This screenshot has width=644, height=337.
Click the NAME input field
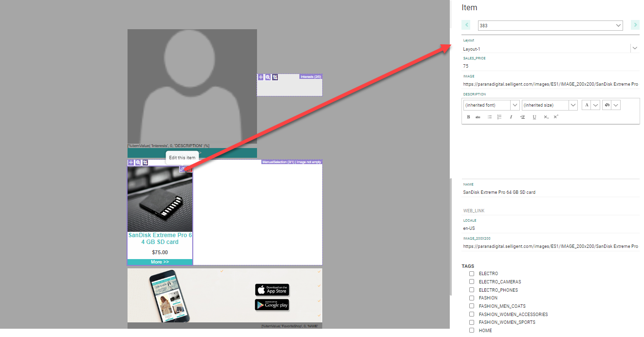click(550, 192)
